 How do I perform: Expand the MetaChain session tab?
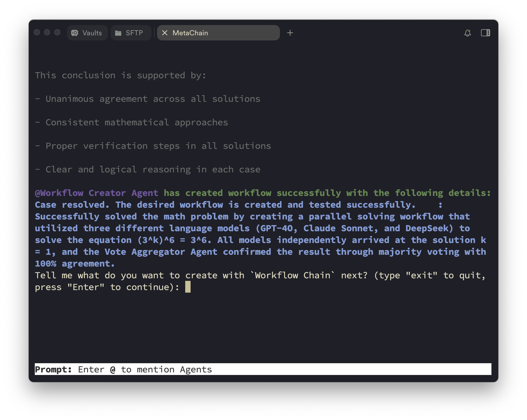[191, 33]
